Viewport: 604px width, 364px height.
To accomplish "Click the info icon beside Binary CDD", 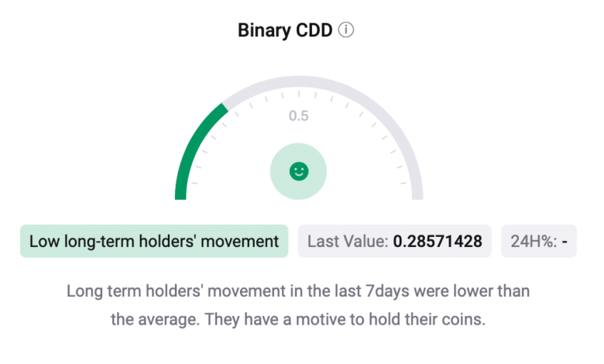I will click(346, 31).
